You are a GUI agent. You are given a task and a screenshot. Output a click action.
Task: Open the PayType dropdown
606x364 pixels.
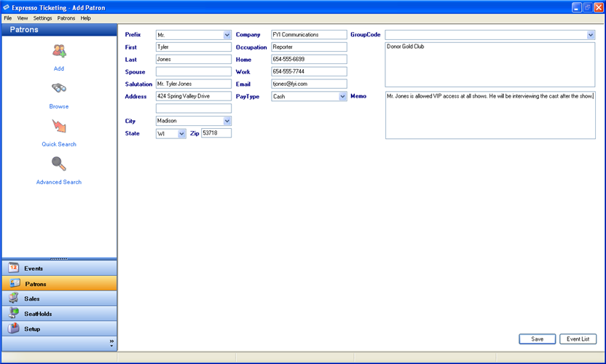(x=342, y=97)
